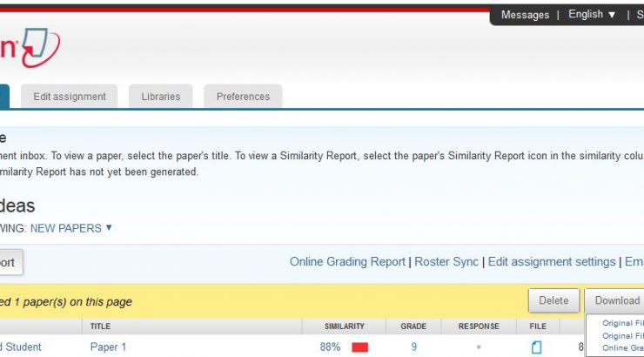Open the Download dropdown button
The width and height of the screenshot is (644, 357).
[617, 300]
